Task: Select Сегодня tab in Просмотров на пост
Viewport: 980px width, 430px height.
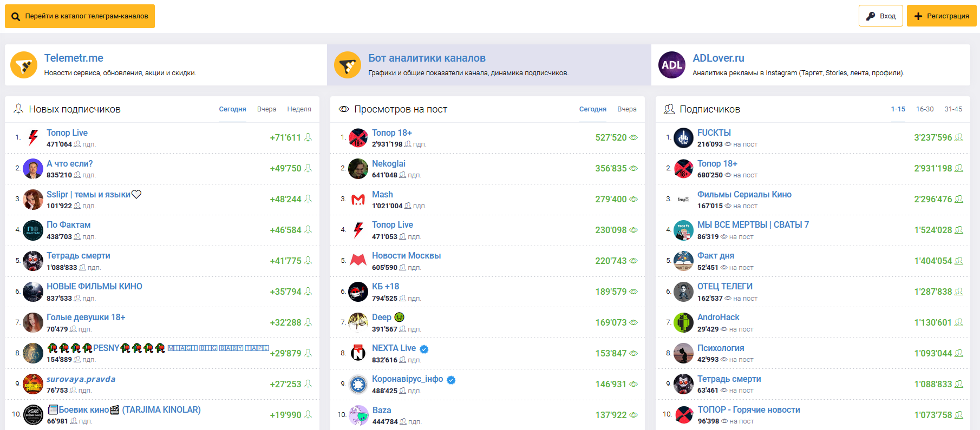Action: coord(593,109)
